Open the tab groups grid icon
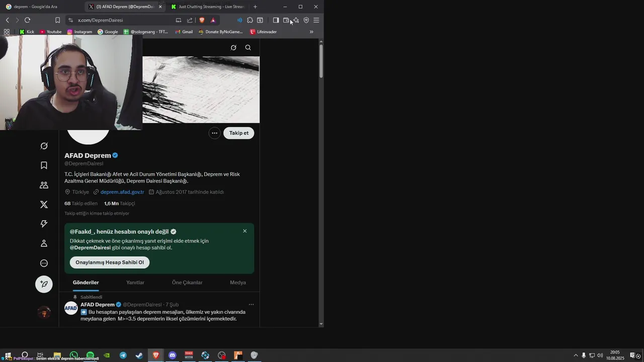This screenshot has width=644, height=362. click(7, 32)
